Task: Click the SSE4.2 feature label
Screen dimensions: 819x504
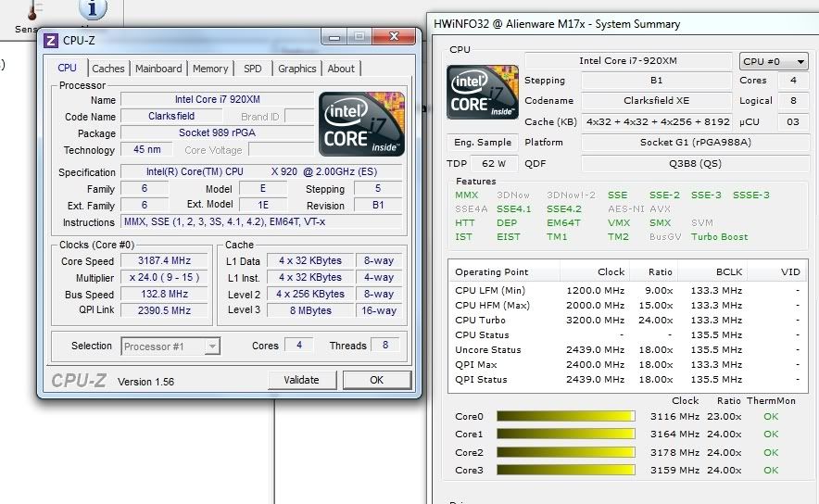Action: tap(563, 208)
